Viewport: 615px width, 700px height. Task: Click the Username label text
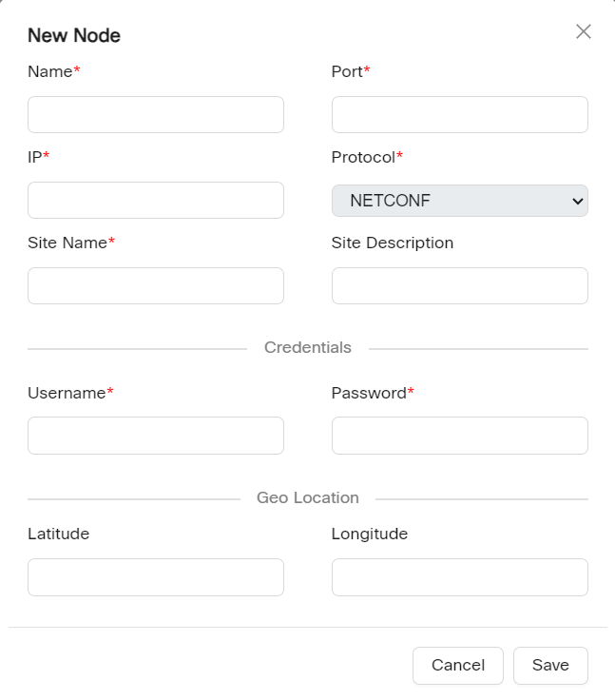tap(67, 393)
